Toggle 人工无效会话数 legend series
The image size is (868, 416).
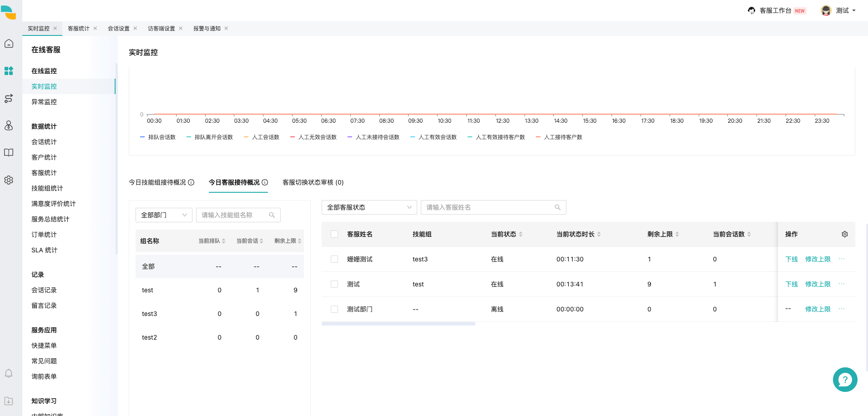coord(313,137)
